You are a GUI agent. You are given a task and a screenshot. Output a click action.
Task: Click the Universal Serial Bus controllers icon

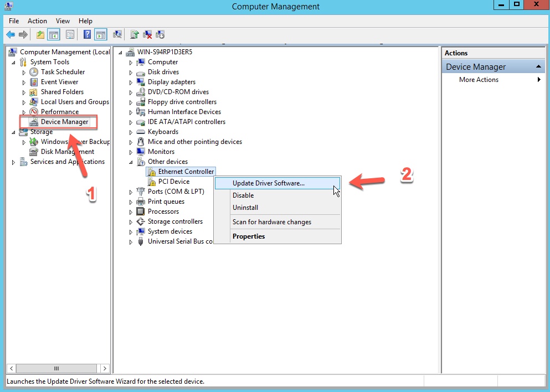[141, 241]
